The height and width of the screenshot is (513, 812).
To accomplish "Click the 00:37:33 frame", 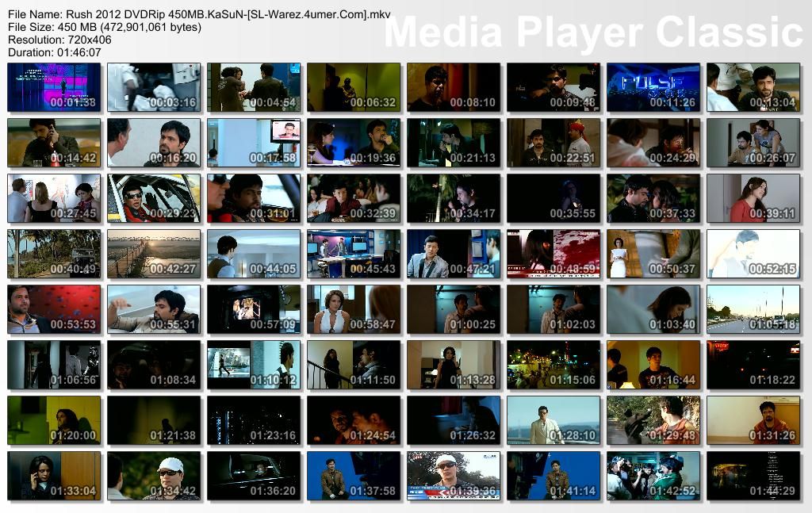I will coord(653,198).
